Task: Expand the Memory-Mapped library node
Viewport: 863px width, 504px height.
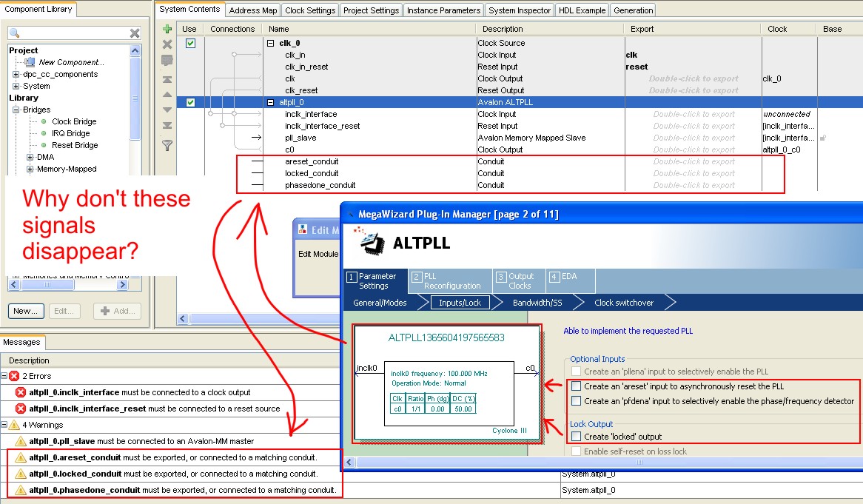Action: [30, 169]
